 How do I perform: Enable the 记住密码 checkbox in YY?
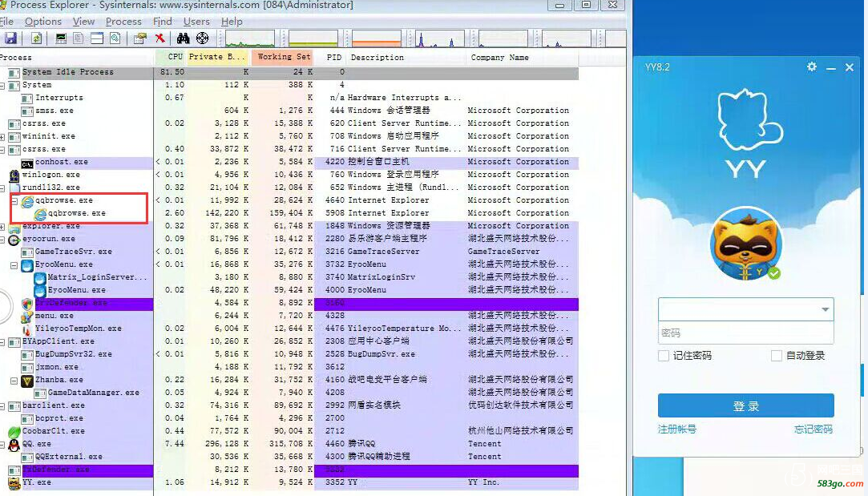[x=663, y=356]
